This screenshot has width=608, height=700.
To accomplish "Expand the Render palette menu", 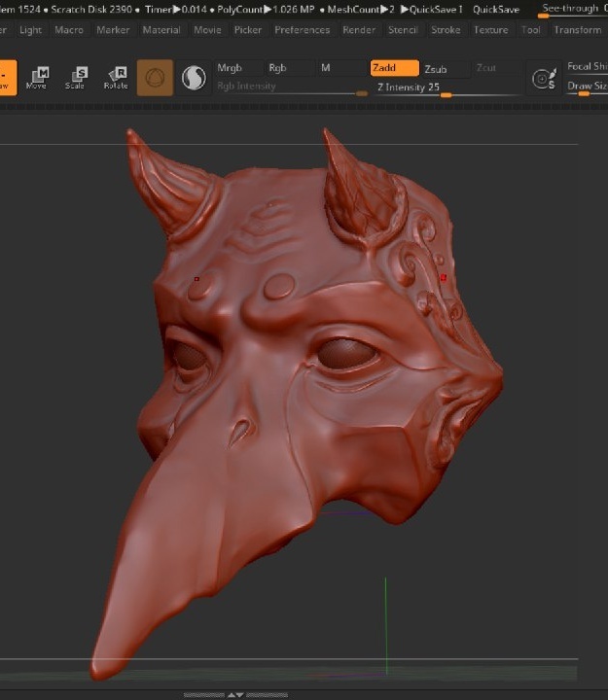I will (359, 30).
